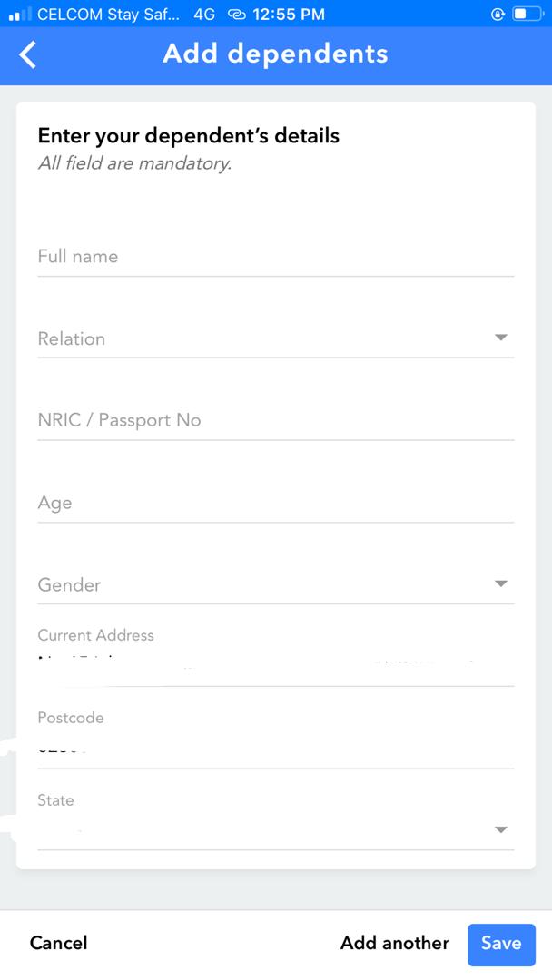The height and width of the screenshot is (980, 552).
Task: Tap the Add dependents page title
Action: coord(275,54)
